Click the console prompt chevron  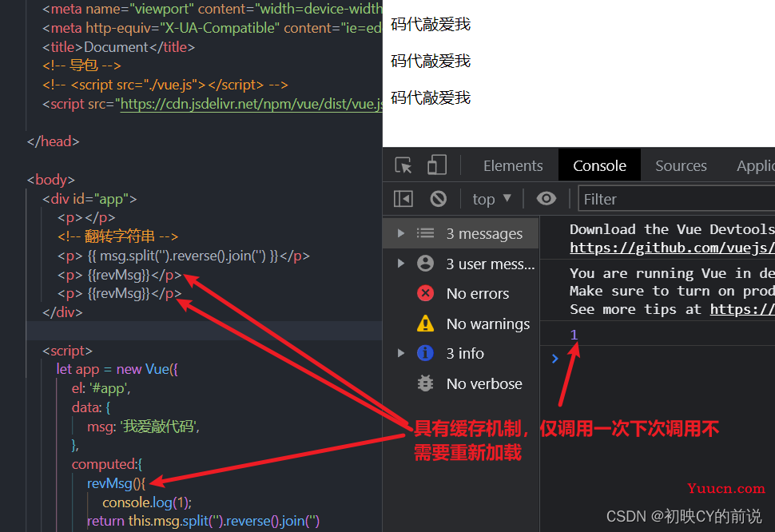click(554, 359)
